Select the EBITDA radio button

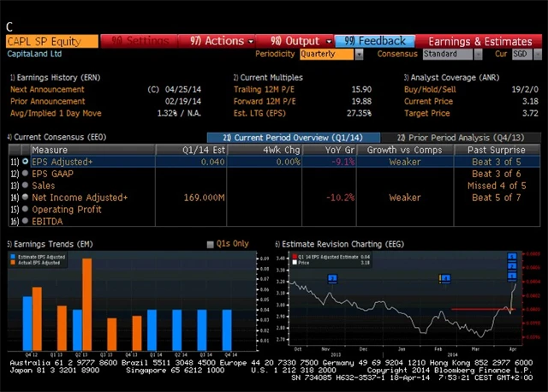click(x=25, y=221)
